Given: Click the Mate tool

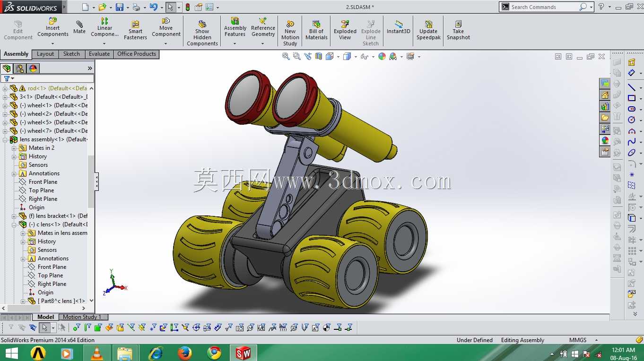Looking at the screenshot, I should click(x=79, y=27).
